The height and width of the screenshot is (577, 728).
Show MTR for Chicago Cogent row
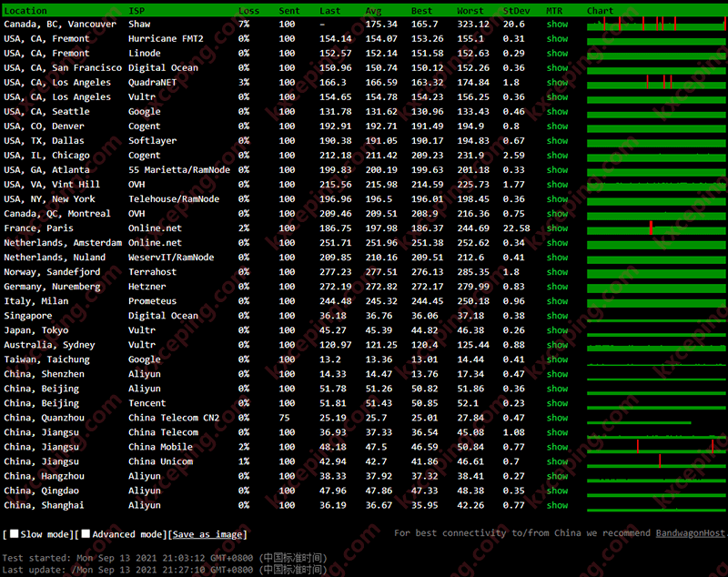[557, 156]
